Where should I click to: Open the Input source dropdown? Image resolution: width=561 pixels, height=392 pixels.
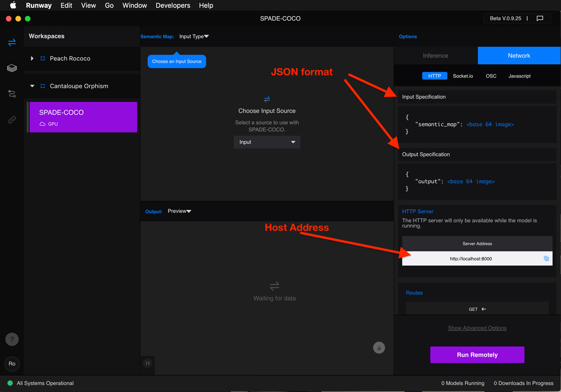point(267,142)
